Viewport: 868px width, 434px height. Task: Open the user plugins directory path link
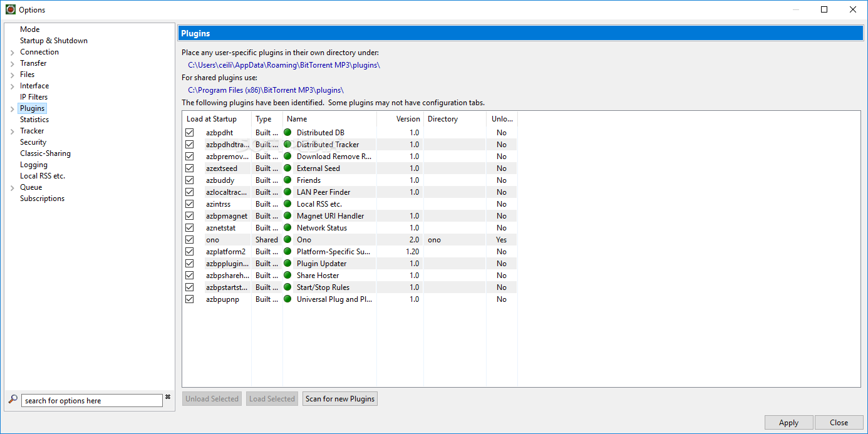click(284, 65)
